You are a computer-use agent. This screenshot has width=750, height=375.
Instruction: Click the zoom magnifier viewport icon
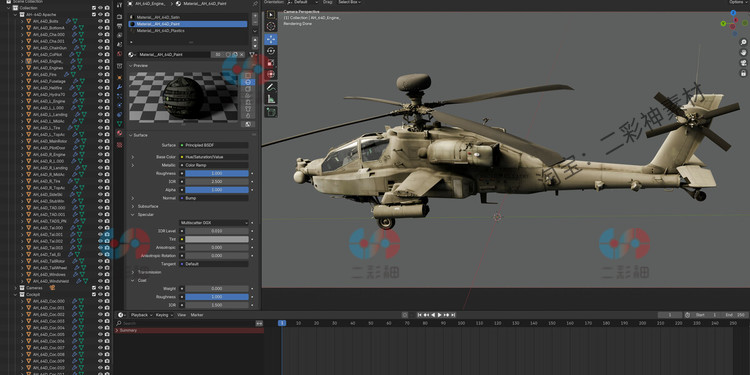tap(743, 43)
